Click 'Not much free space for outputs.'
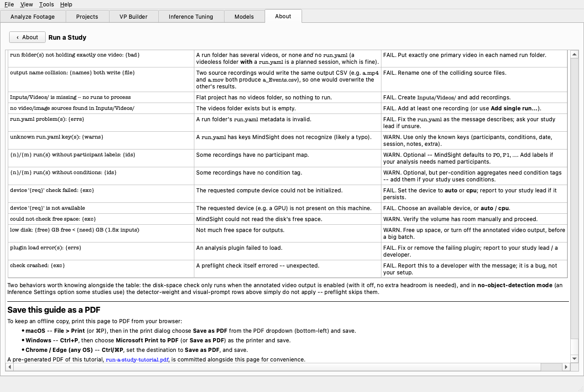The image size is (584, 392). click(x=240, y=230)
